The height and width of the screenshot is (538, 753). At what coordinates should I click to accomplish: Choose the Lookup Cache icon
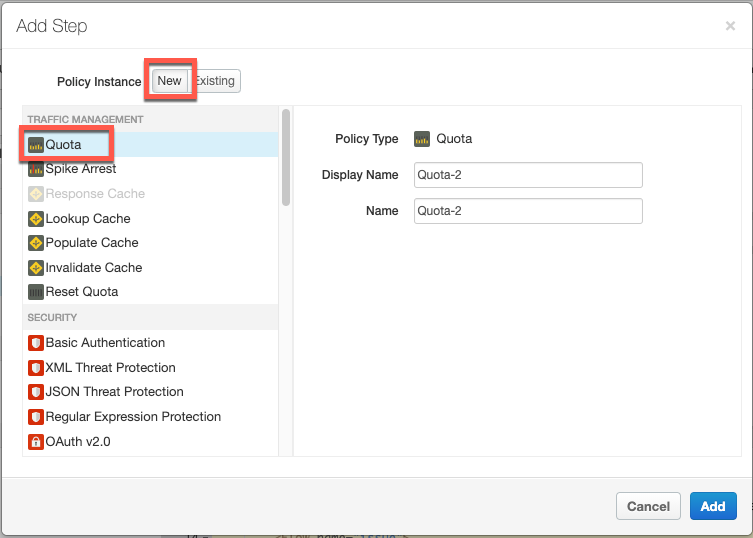click(x=36, y=218)
